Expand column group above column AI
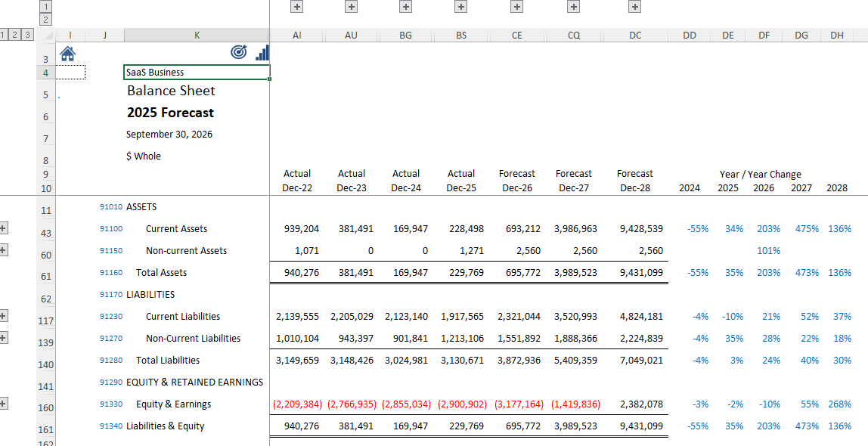This screenshot has height=446, width=868. click(x=297, y=7)
